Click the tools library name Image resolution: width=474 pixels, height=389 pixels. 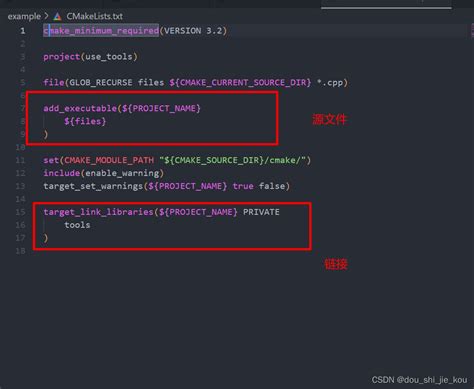click(77, 225)
